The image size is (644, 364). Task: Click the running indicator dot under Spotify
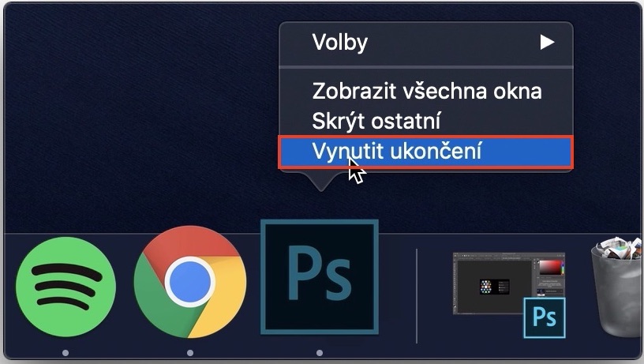click(x=66, y=353)
